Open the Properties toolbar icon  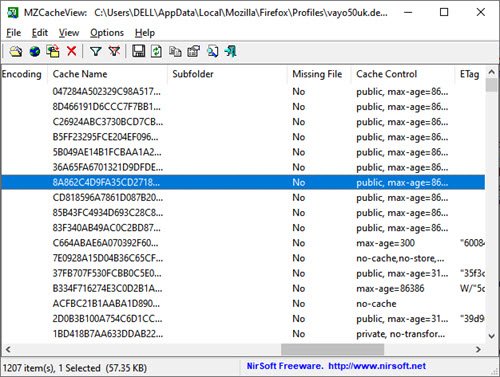point(194,51)
